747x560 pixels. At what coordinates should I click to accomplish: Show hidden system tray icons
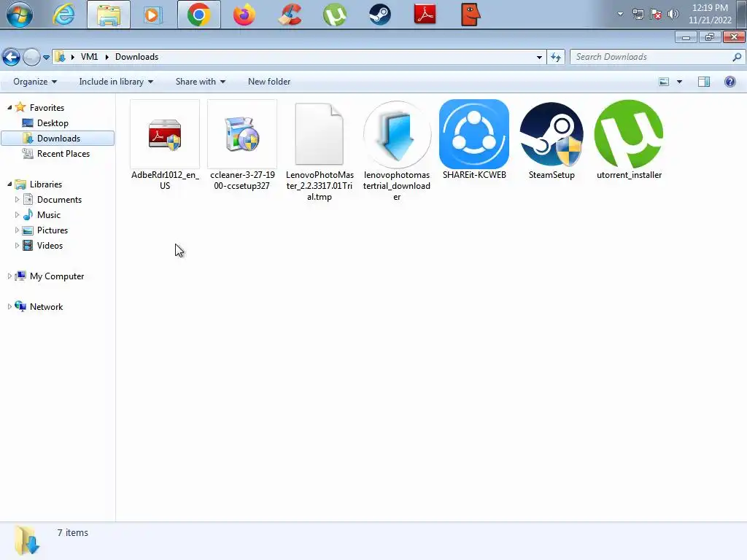[x=620, y=14]
